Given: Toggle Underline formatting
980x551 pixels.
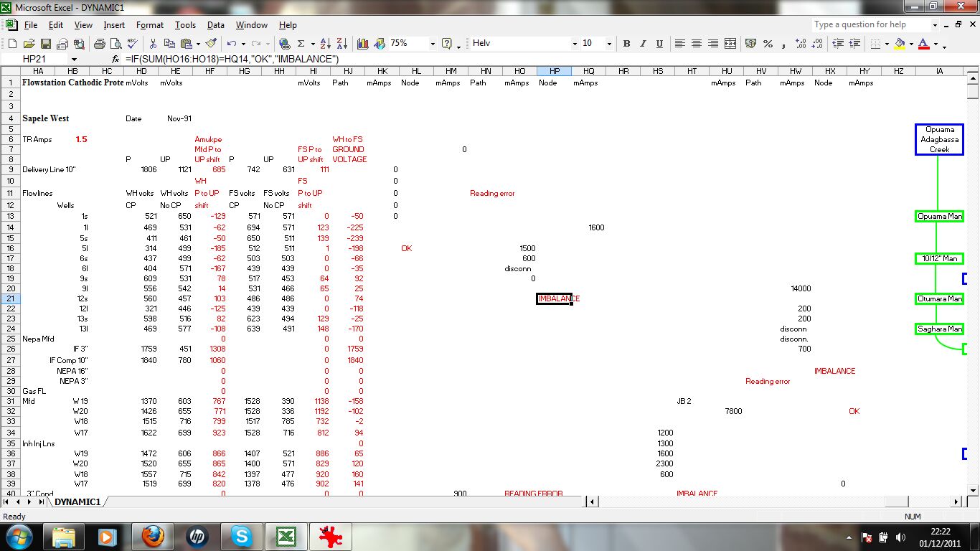Looking at the screenshot, I should (659, 44).
